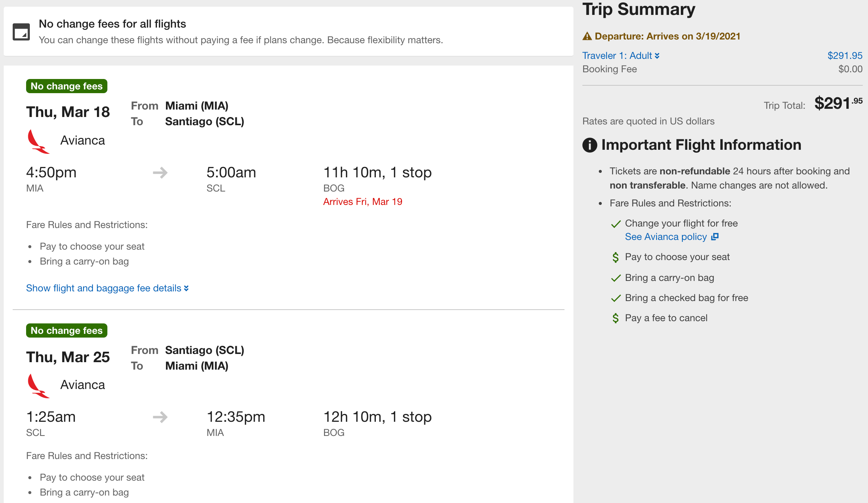Click the checkmark beside Bring a checked bag for free
Viewport: 868px width, 503px height.
616,298
